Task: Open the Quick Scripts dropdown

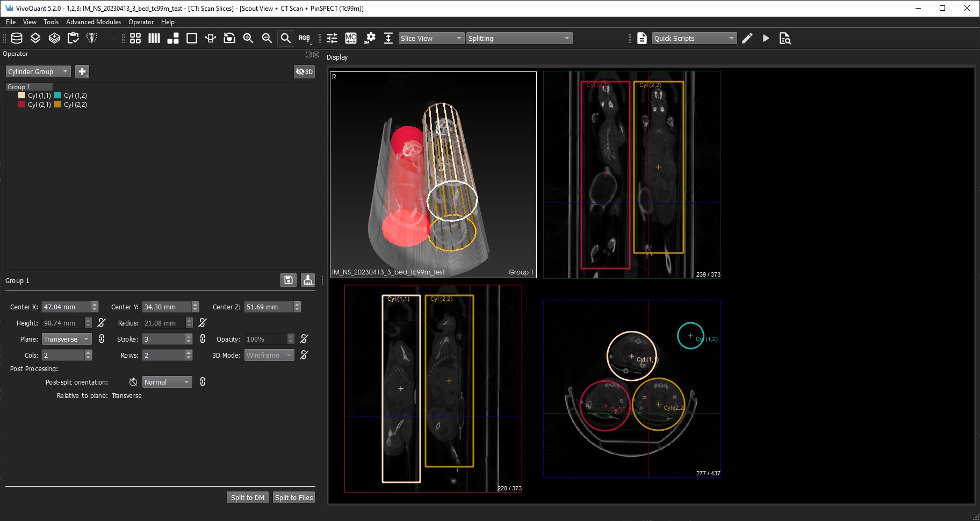Action: 694,38
